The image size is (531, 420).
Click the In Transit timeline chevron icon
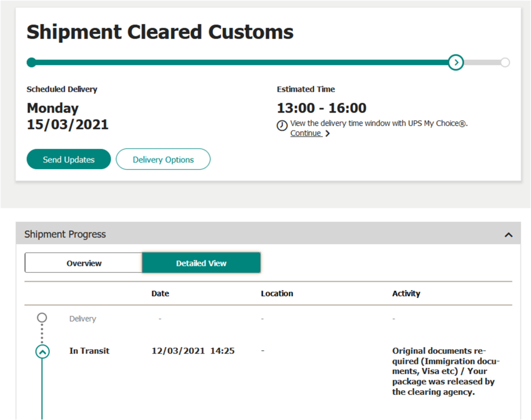(x=43, y=352)
